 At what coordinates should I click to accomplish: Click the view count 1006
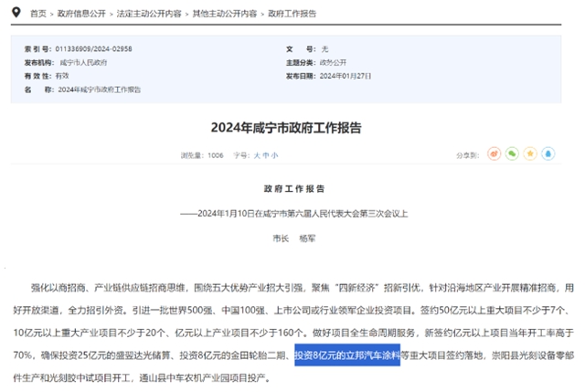pos(216,155)
